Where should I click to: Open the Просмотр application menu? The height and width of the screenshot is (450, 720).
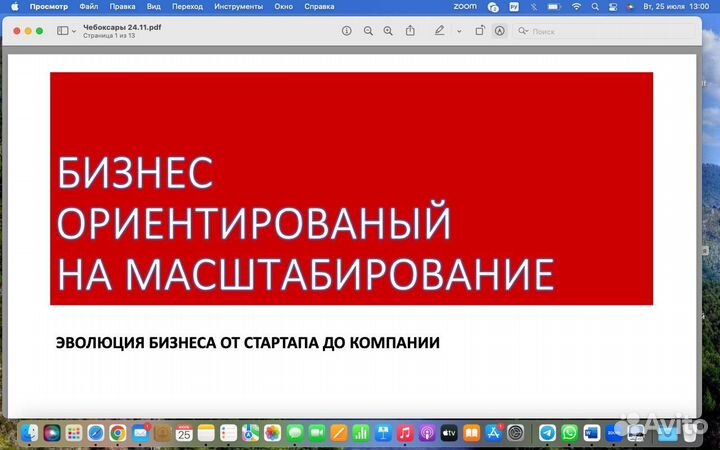click(x=49, y=6)
